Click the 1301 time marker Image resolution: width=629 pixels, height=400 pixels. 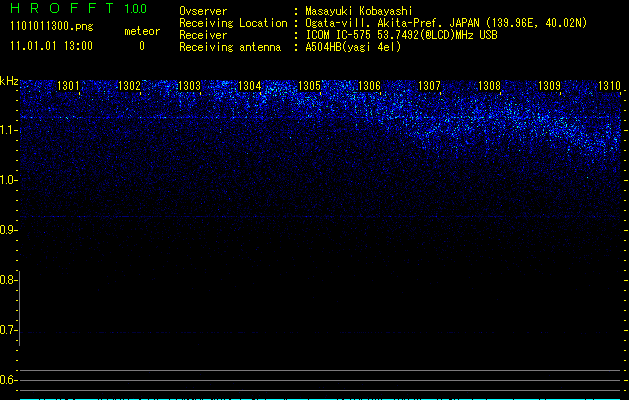pos(68,85)
